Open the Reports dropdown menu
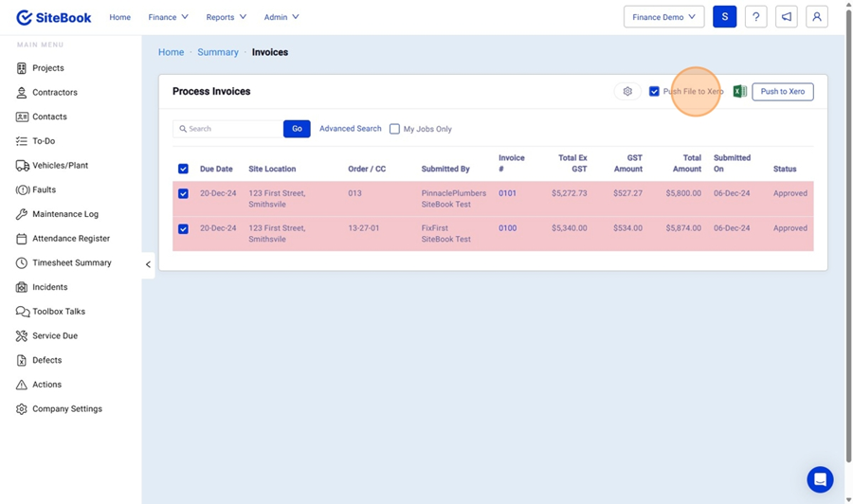853x504 pixels. pyautogui.click(x=226, y=17)
